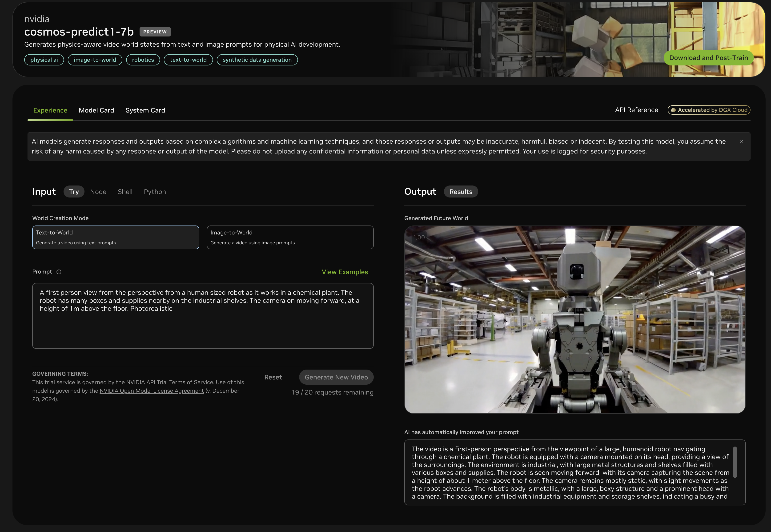Click the 'nvidia' publisher name

click(37, 19)
